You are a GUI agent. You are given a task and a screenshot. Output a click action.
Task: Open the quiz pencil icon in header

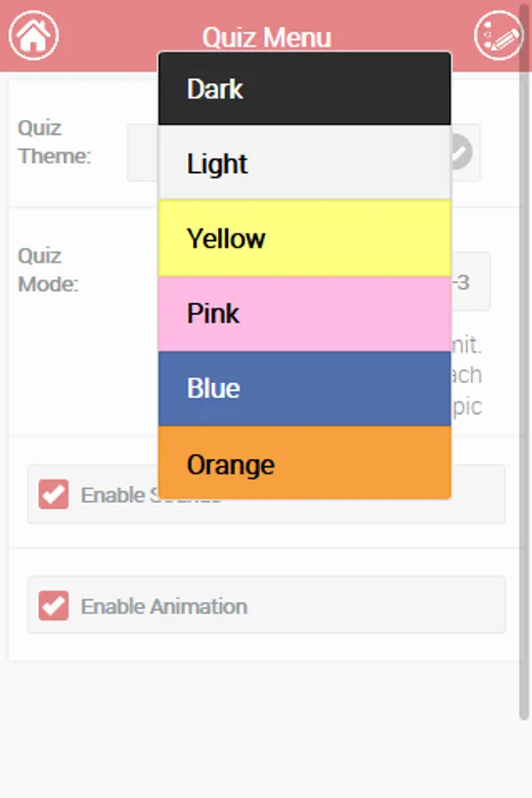click(498, 35)
